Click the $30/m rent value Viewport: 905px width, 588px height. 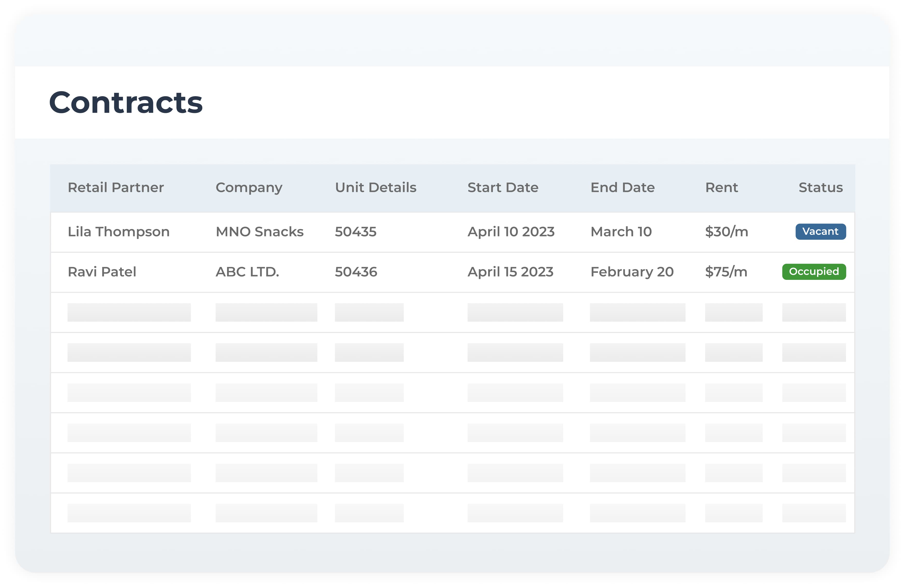tap(726, 232)
